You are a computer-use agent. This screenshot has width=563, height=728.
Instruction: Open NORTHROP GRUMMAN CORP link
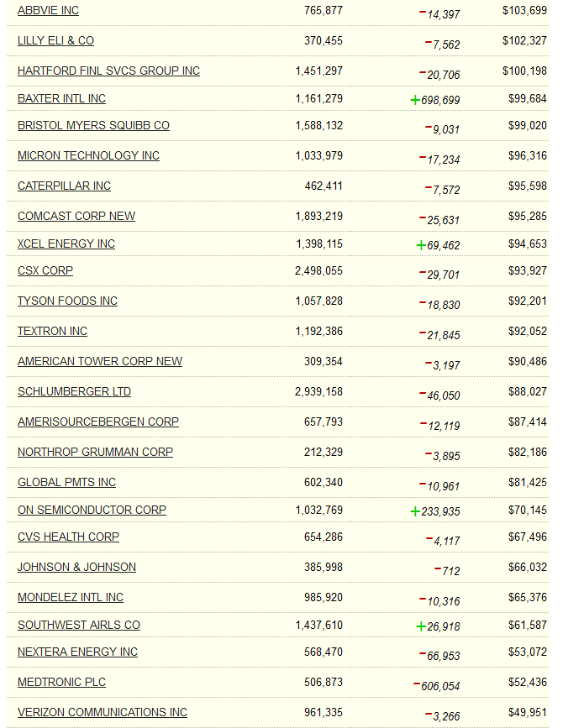95,452
